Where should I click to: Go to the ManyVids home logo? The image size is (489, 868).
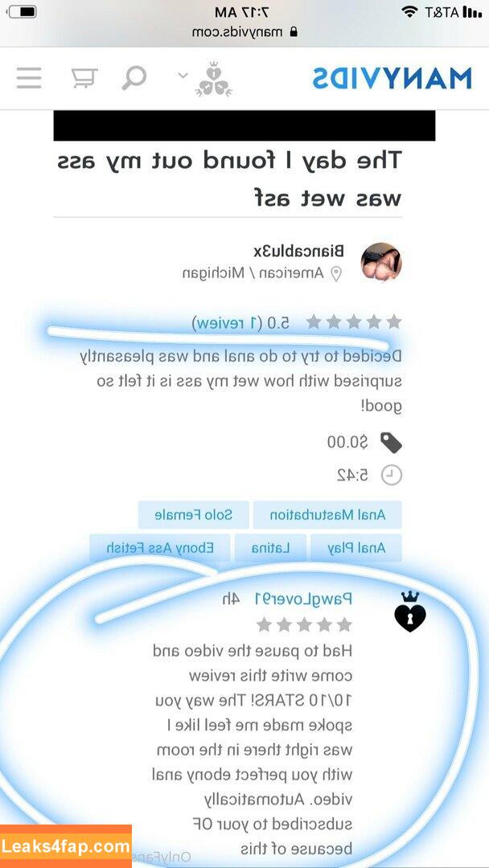pos(392,78)
